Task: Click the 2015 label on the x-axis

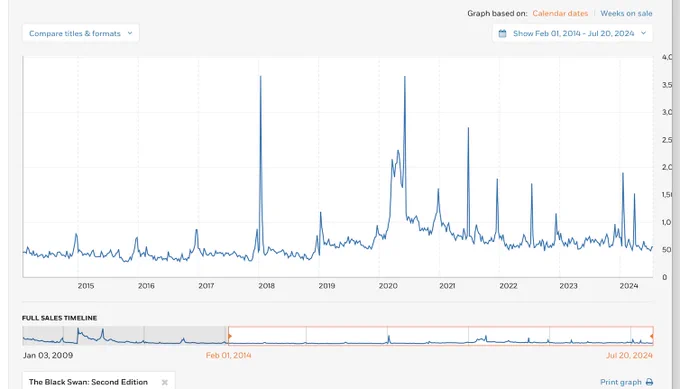Action: point(86,286)
